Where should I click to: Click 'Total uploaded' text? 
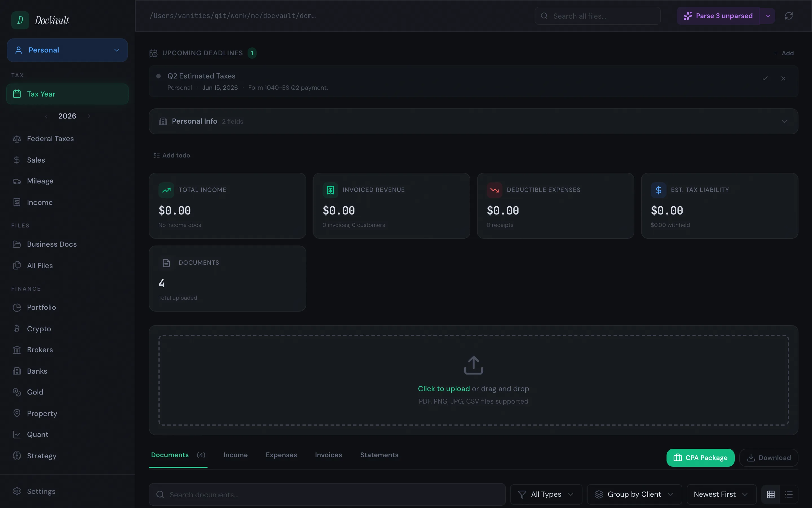(178, 298)
